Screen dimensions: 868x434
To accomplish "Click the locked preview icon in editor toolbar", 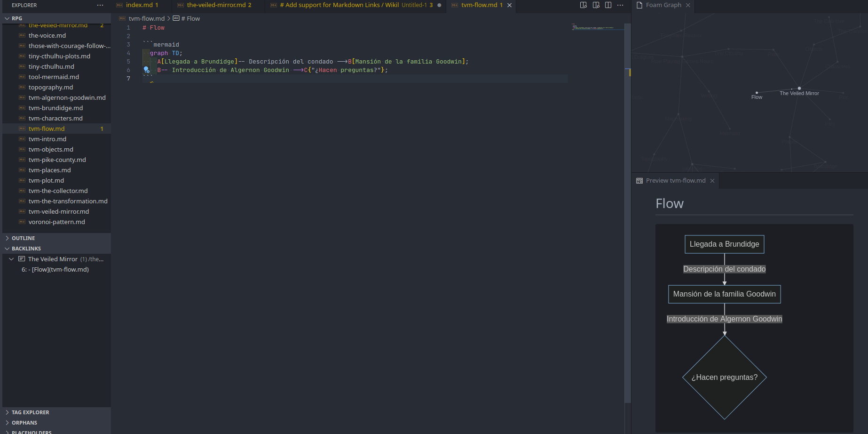I will (x=595, y=5).
